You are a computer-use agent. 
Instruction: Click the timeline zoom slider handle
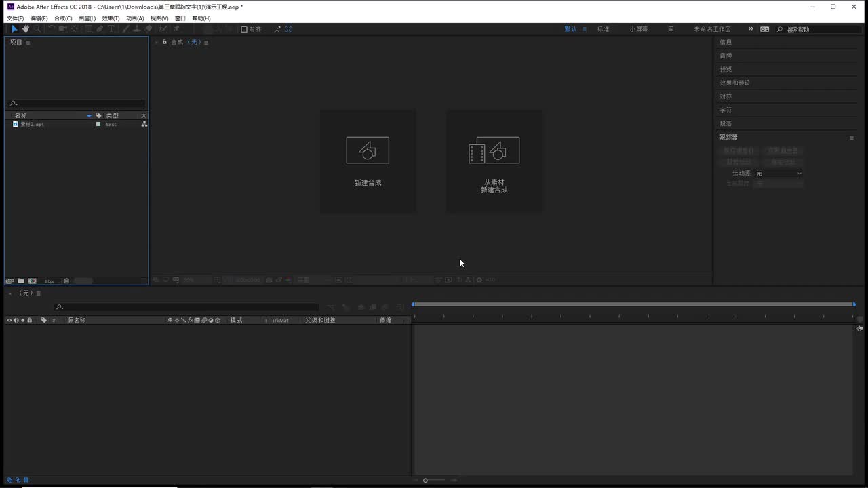tap(425, 481)
